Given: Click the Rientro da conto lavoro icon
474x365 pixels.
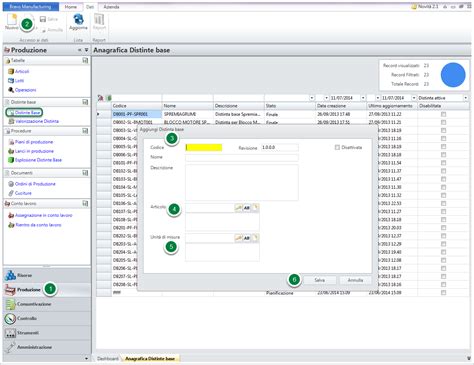Looking at the screenshot, I should 11,225.
